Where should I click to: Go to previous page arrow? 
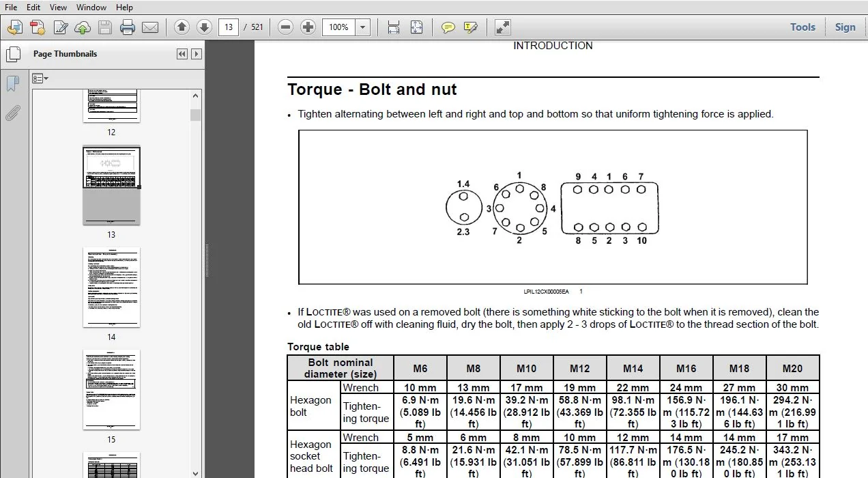(x=182, y=27)
